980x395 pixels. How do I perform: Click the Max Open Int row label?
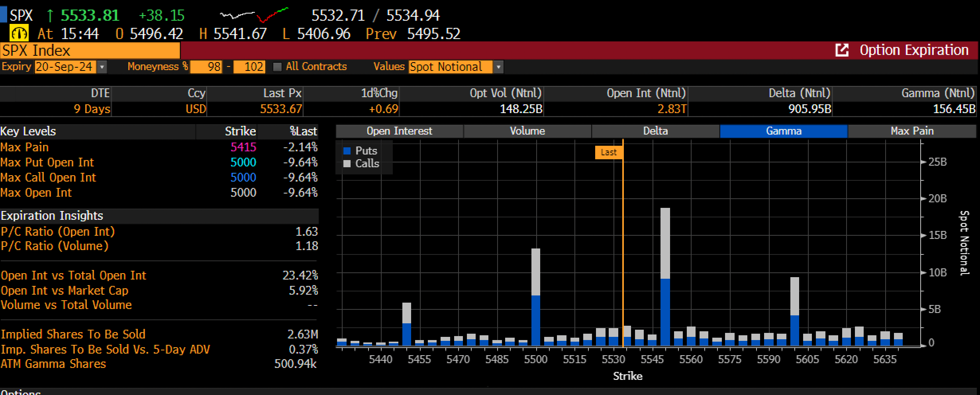(x=36, y=193)
